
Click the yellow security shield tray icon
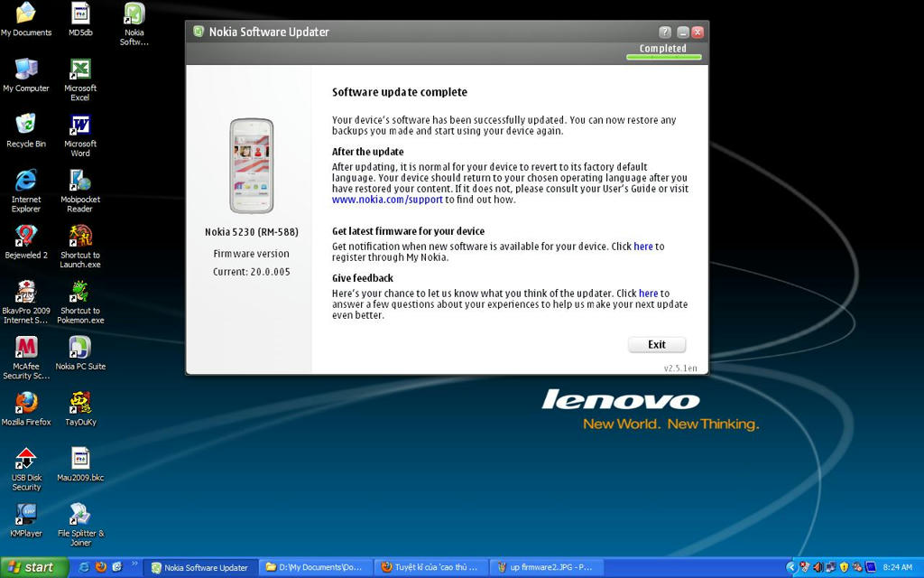pyautogui.click(x=844, y=567)
